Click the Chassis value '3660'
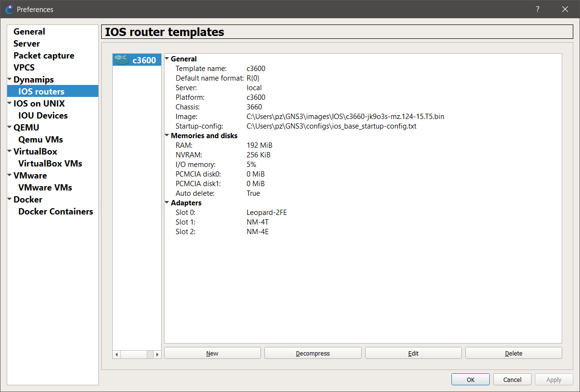This screenshot has width=580, height=392. click(254, 107)
